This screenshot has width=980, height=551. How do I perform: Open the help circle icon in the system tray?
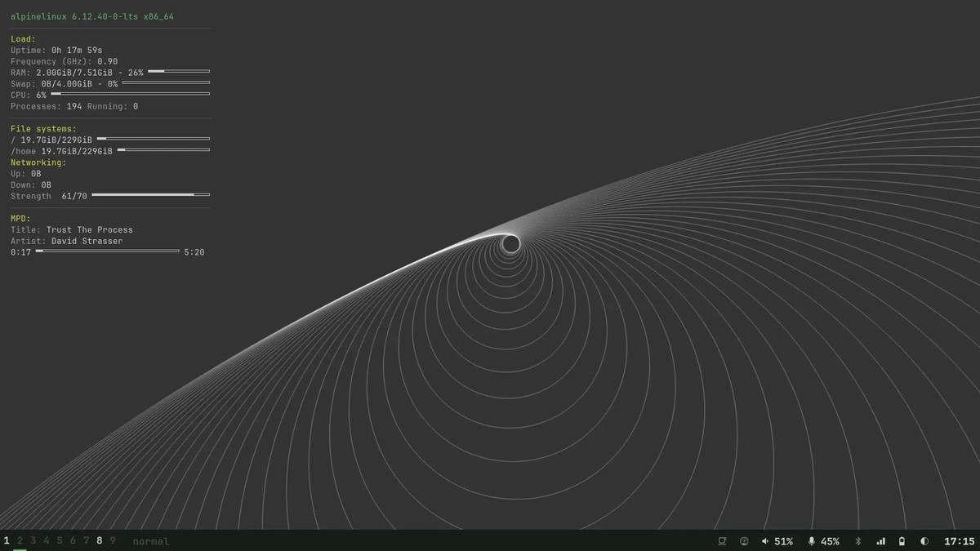[744, 540]
